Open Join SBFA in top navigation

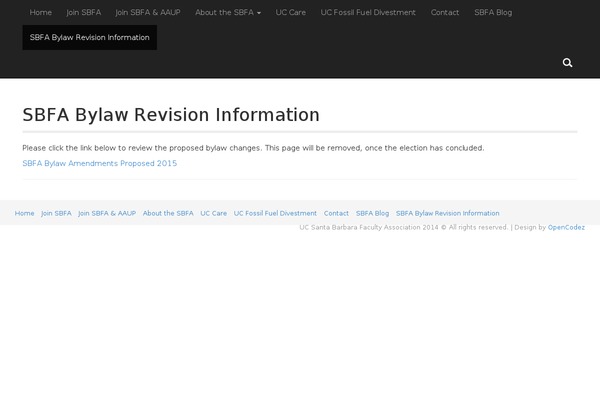tap(83, 13)
